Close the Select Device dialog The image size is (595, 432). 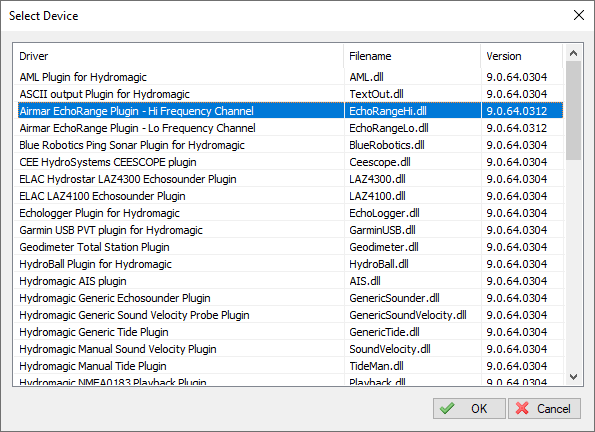579,15
